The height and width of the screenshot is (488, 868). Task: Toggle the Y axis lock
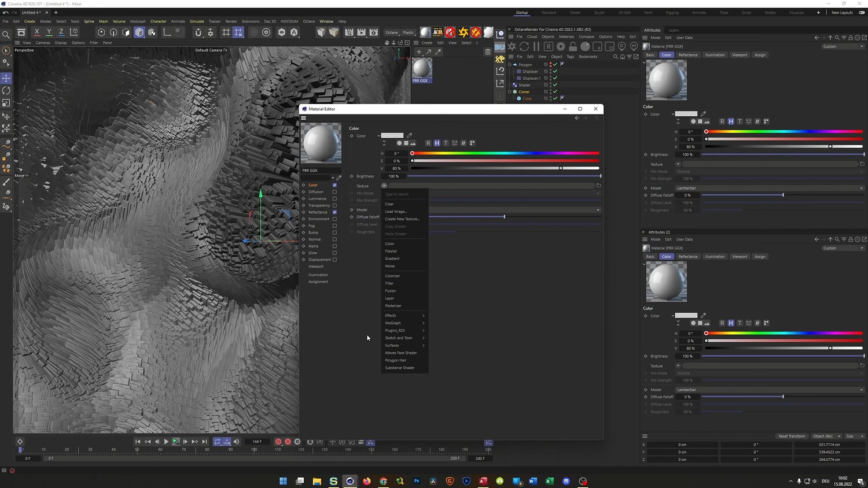(x=49, y=32)
